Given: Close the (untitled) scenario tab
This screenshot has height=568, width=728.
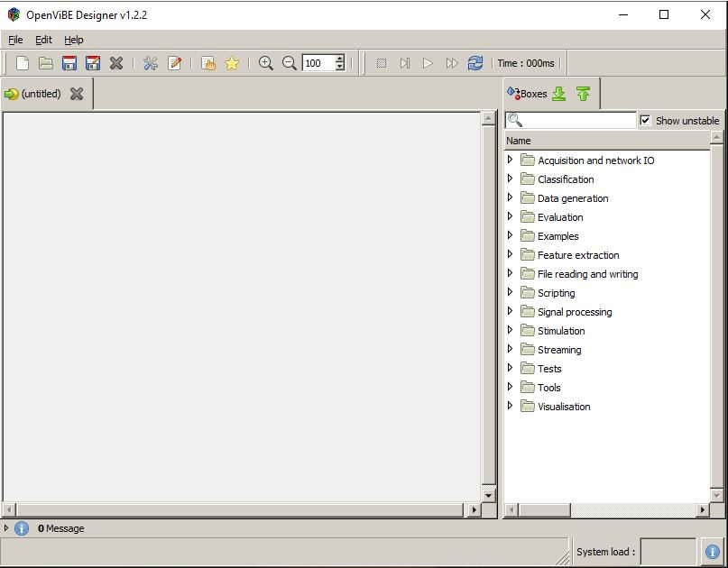Looking at the screenshot, I should [x=77, y=94].
